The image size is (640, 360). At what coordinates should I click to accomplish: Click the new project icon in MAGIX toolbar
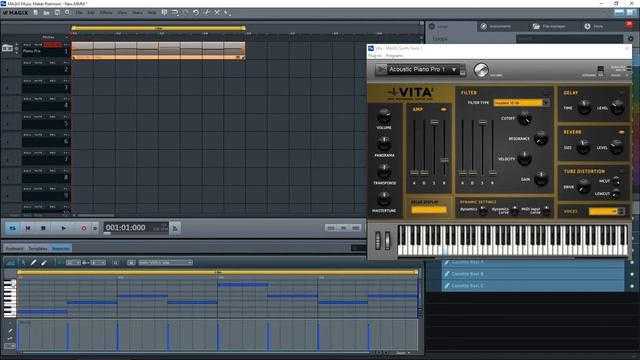pos(36,13)
